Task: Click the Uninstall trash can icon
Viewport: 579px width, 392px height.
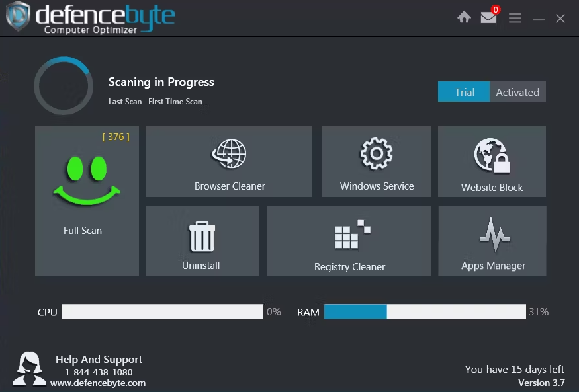Action: point(202,237)
